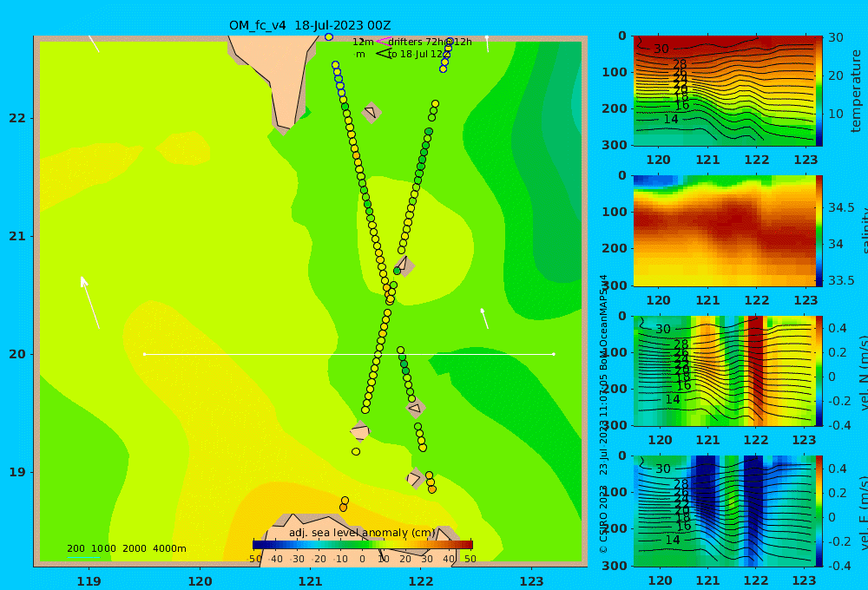Click the '34.5' tick on the salinity colorbar
The image size is (868, 590).
pos(841,208)
